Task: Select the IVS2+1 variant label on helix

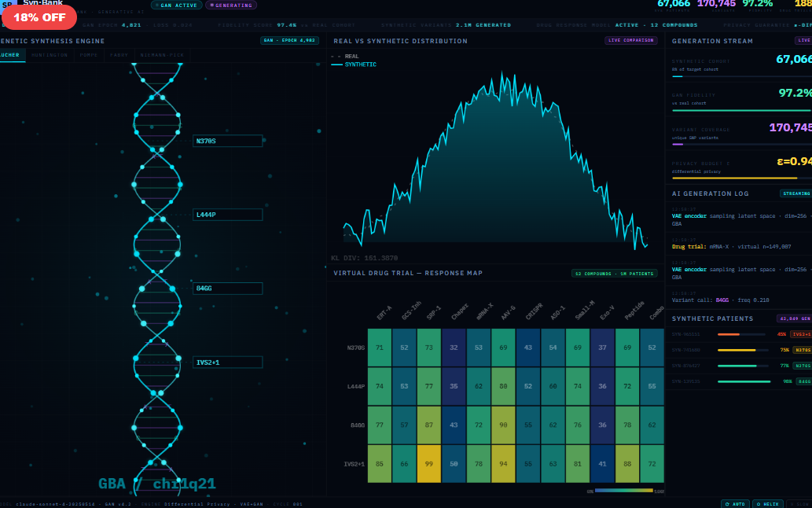Action: point(227,362)
